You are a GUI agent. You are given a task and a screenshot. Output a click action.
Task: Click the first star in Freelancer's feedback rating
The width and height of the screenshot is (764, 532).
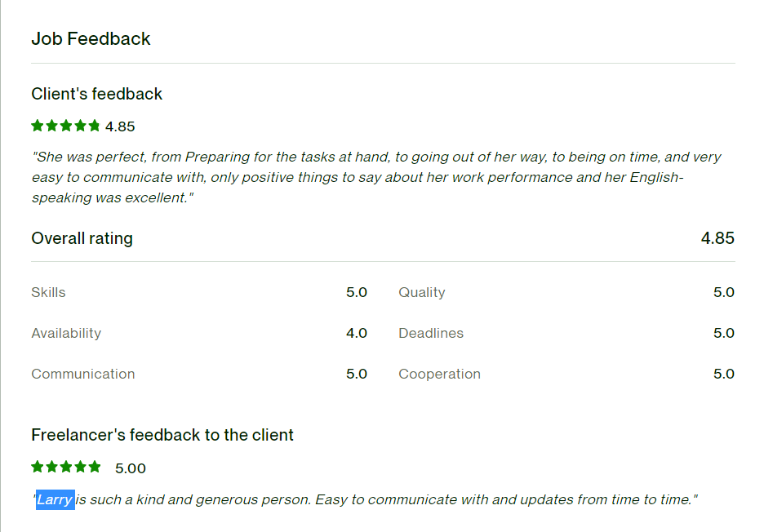click(x=38, y=467)
